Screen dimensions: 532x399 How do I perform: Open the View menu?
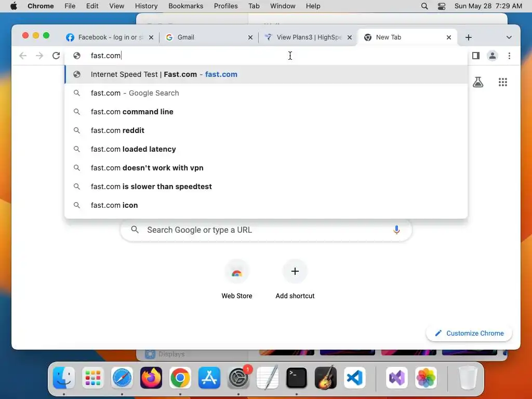(x=117, y=6)
